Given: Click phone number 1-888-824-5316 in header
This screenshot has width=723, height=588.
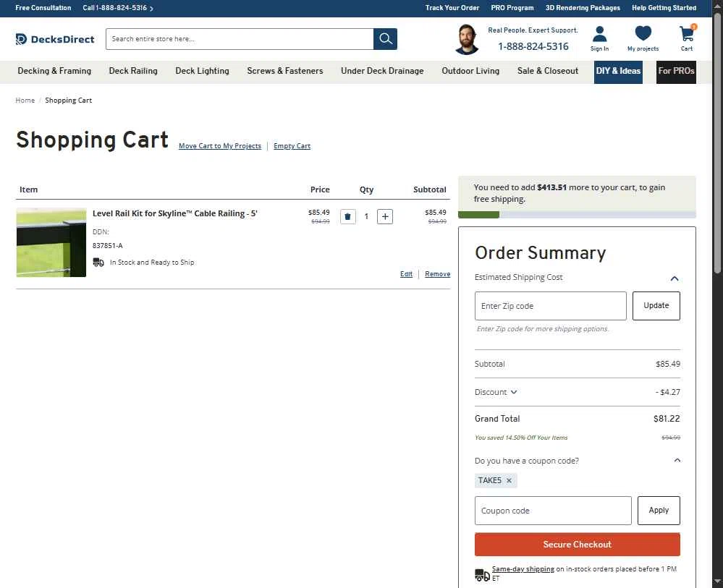Looking at the screenshot, I should [533, 46].
